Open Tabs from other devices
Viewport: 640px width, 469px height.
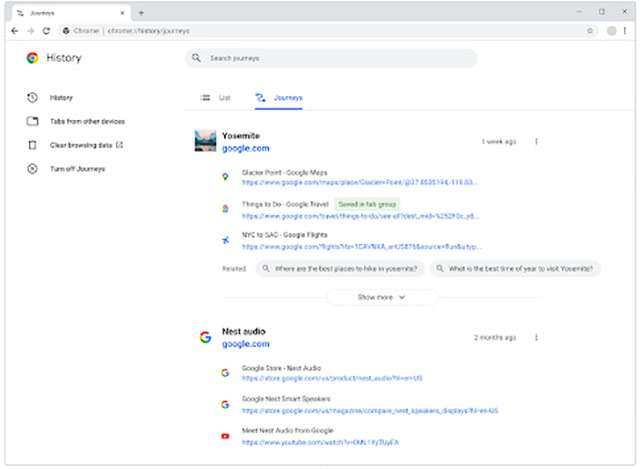pyautogui.click(x=87, y=121)
